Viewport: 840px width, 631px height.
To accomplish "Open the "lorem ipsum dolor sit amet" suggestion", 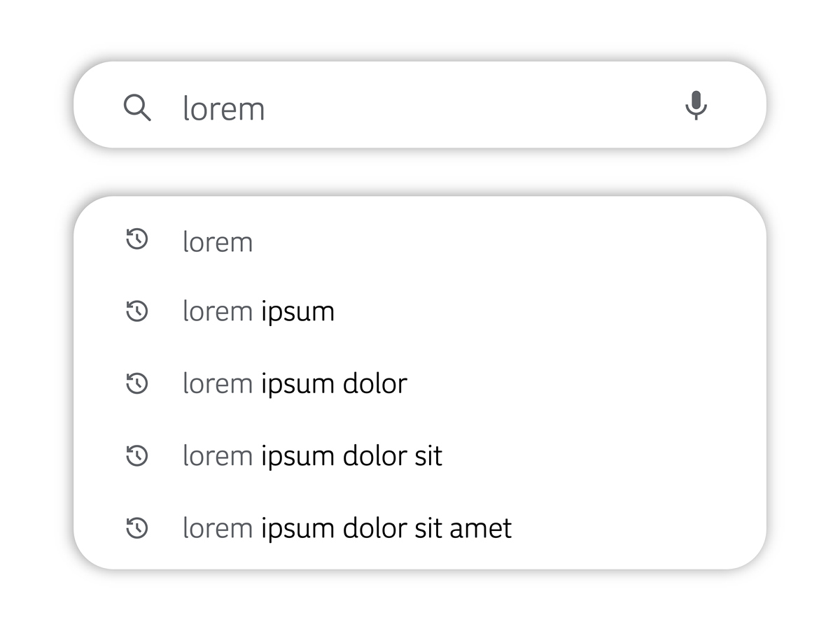I will [347, 528].
